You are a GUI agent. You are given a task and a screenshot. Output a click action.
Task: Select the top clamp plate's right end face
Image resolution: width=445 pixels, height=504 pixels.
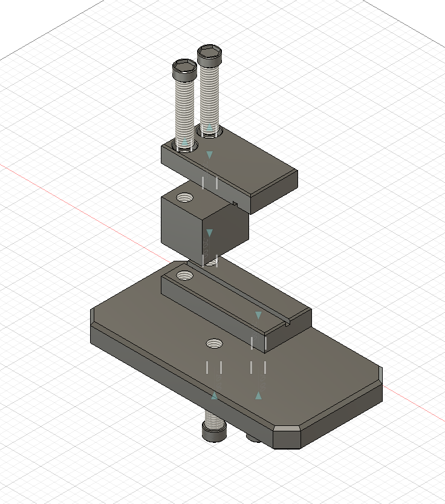274,193
